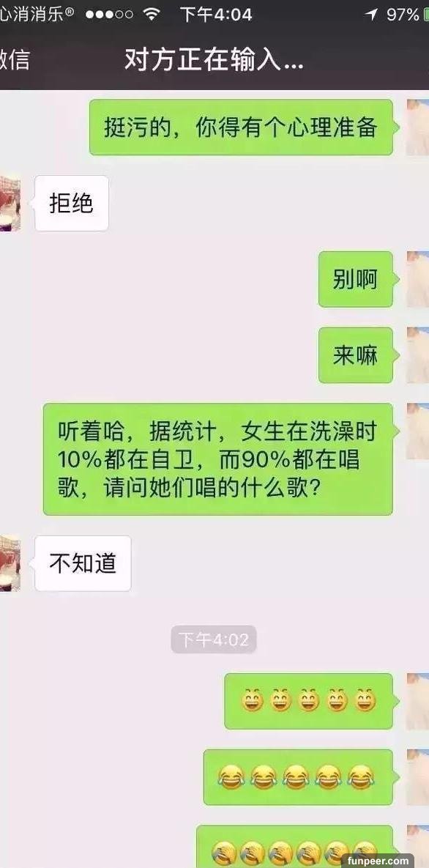Tap the 下午4:04 status bar clock

[x=216, y=15]
